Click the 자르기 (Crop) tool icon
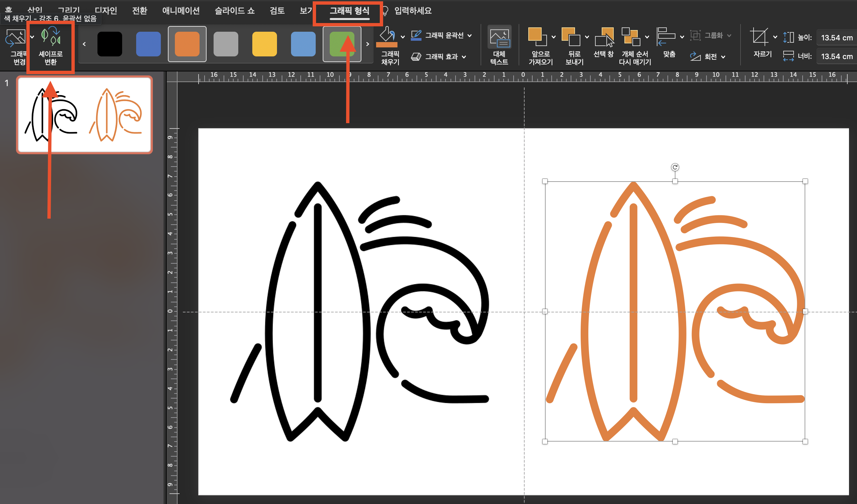The height and width of the screenshot is (504, 857). click(759, 37)
